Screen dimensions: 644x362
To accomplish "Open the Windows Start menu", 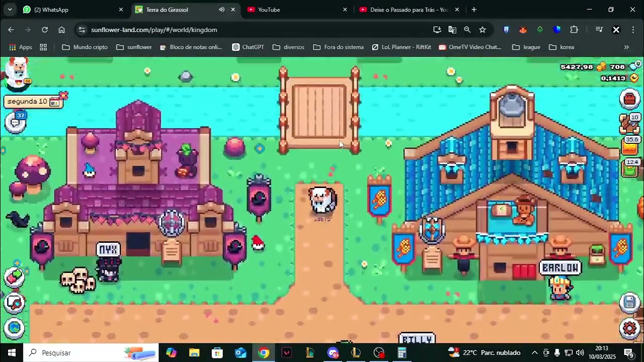I will 12,352.
